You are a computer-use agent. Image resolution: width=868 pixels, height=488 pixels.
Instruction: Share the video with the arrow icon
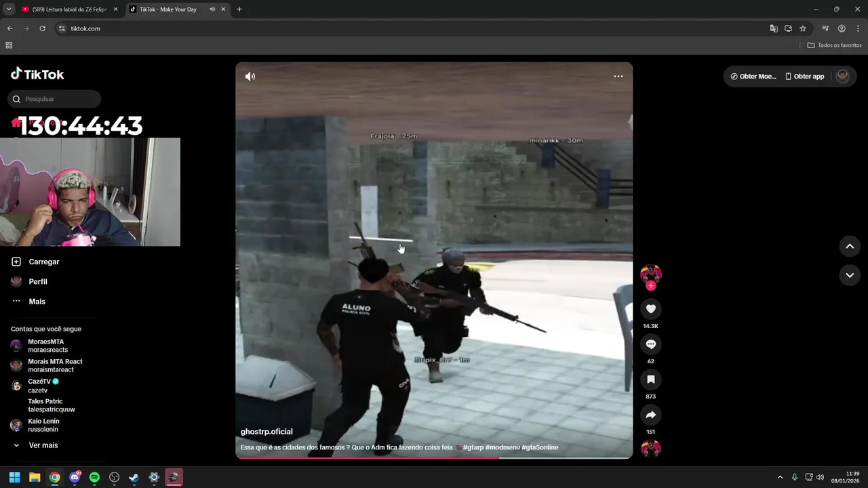[651, 415]
